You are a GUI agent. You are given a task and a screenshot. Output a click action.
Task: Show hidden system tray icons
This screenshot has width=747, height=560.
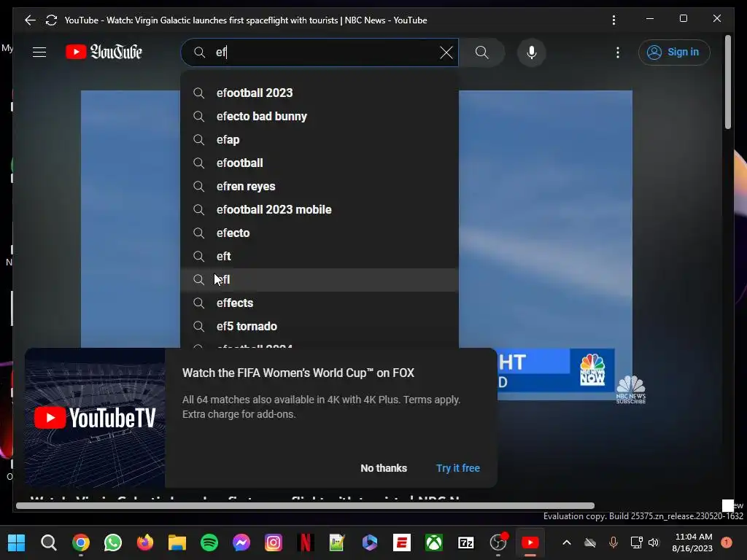[x=567, y=542]
